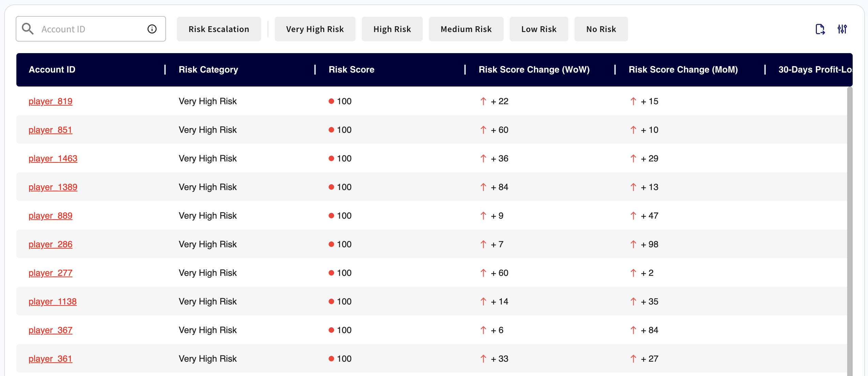Click the red risk dot for player_819
This screenshot has height=376, width=868.
(x=331, y=101)
